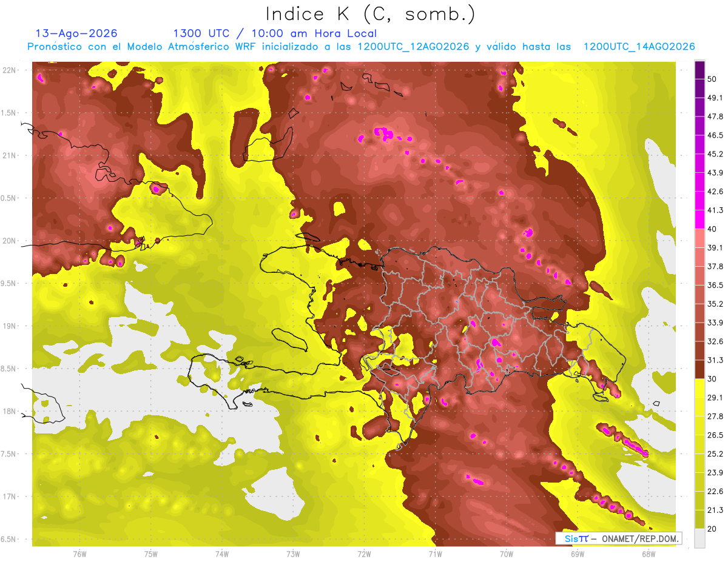Click the legend value '47.8'

(x=715, y=116)
